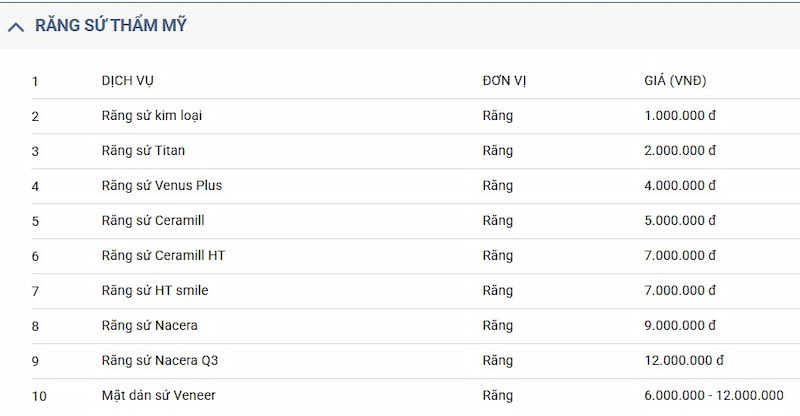Select the Mặt dán sứ Veneer service
800x416 pixels.
158,396
